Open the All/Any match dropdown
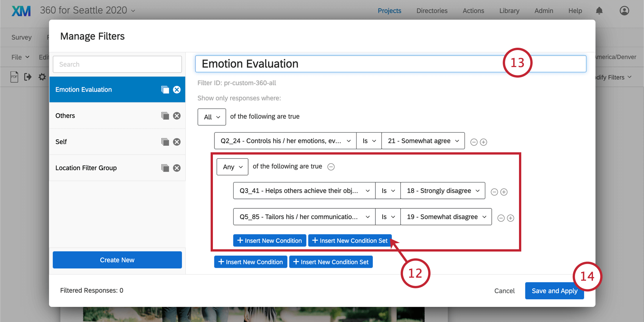Viewport: 644px width, 322px height. coord(212,117)
